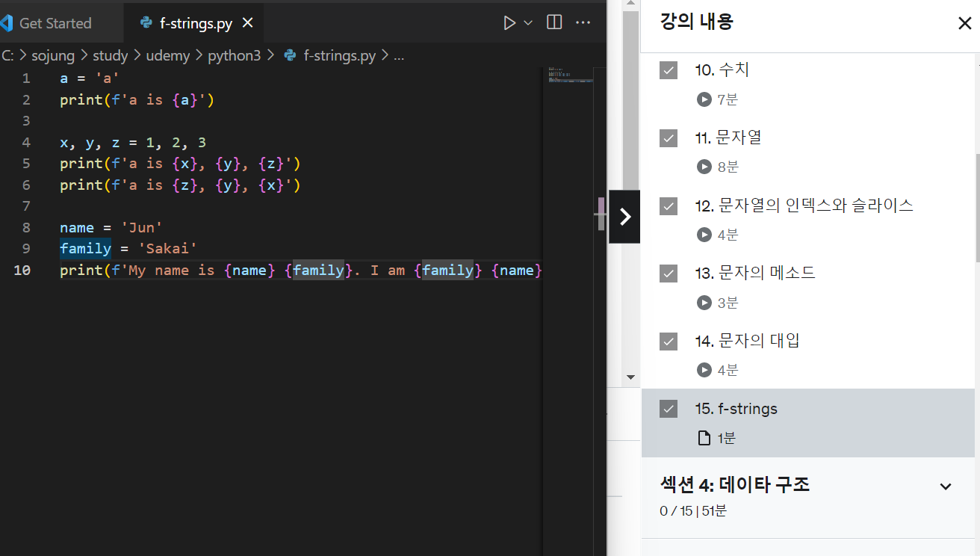This screenshot has height=556, width=980.
Task: Click the Python file icon on f-strings.py tab
Action: [x=146, y=23]
